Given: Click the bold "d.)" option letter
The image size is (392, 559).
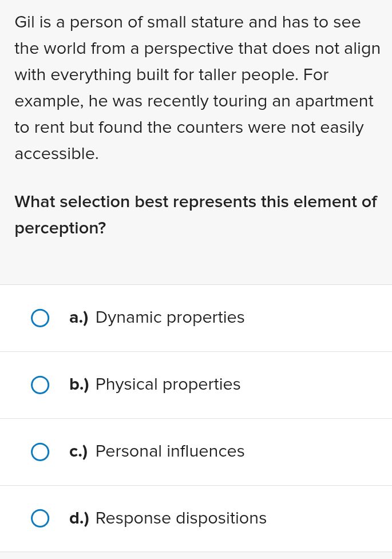Looking at the screenshot, I should 79,518.
